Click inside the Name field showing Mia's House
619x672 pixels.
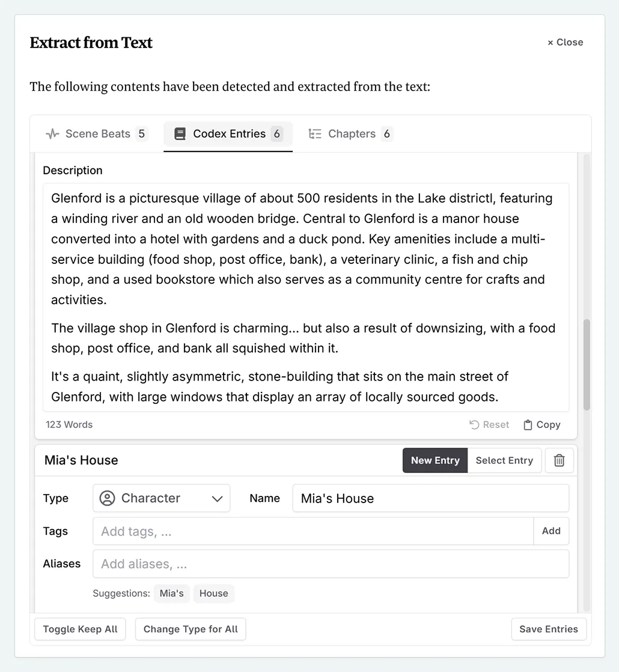click(x=430, y=498)
